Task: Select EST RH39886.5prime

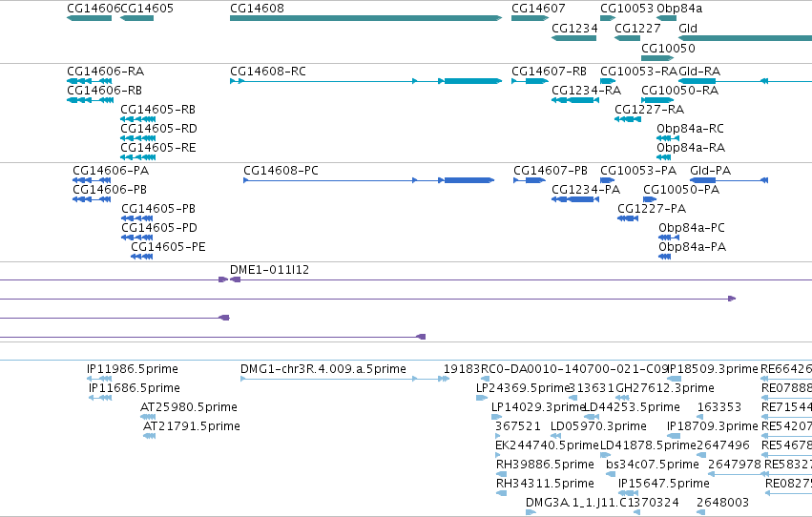Action: tap(501, 475)
